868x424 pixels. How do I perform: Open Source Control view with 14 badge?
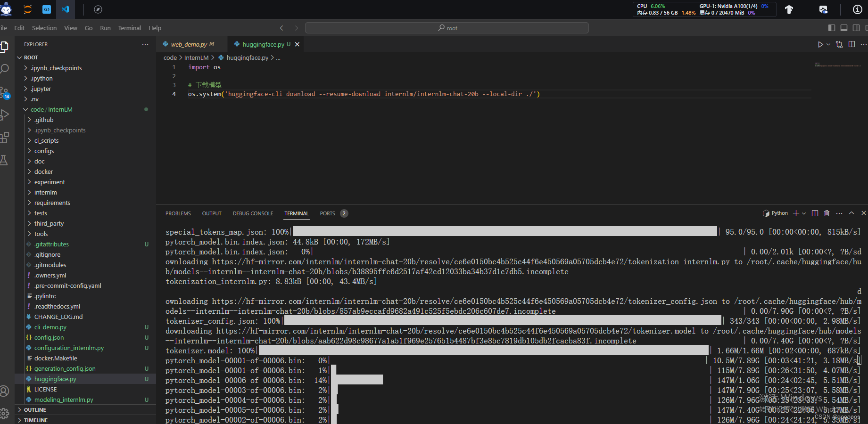tap(4, 92)
